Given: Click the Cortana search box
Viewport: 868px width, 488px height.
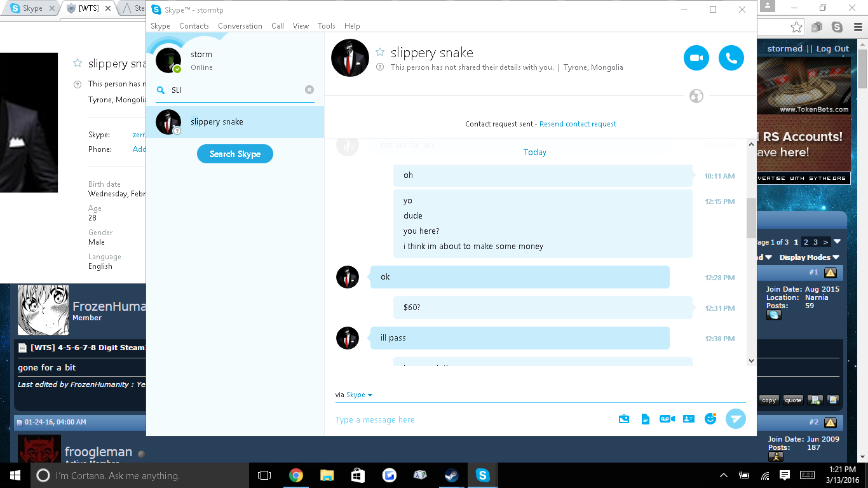Looking at the screenshot, I should pos(139,475).
